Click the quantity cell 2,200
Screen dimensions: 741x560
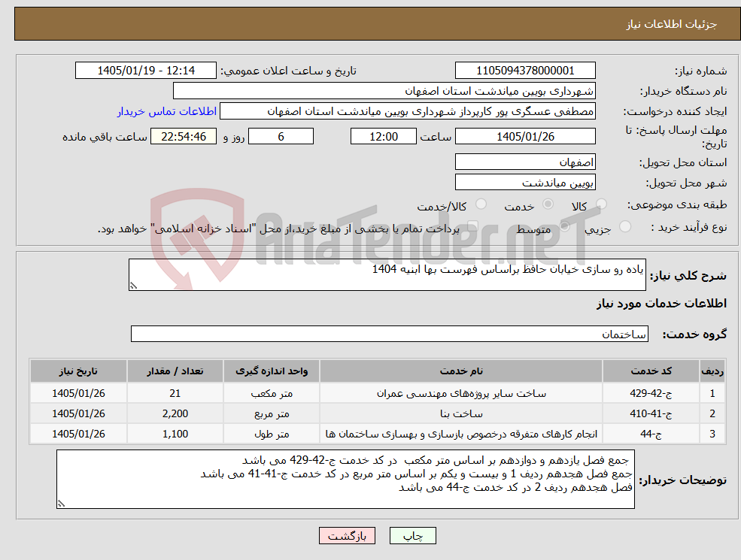click(x=175, y=413)
